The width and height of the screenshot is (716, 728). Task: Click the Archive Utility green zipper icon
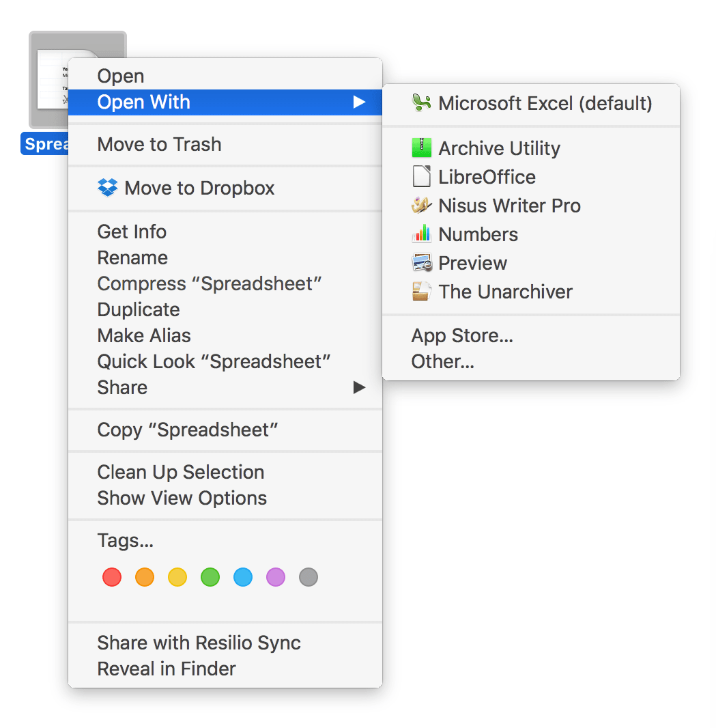(421, 148)
